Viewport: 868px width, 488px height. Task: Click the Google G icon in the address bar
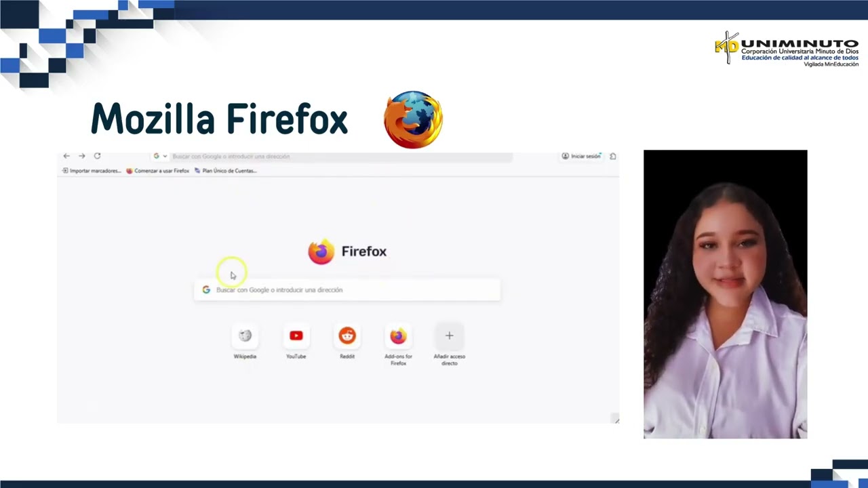click(x=157, y=157)
